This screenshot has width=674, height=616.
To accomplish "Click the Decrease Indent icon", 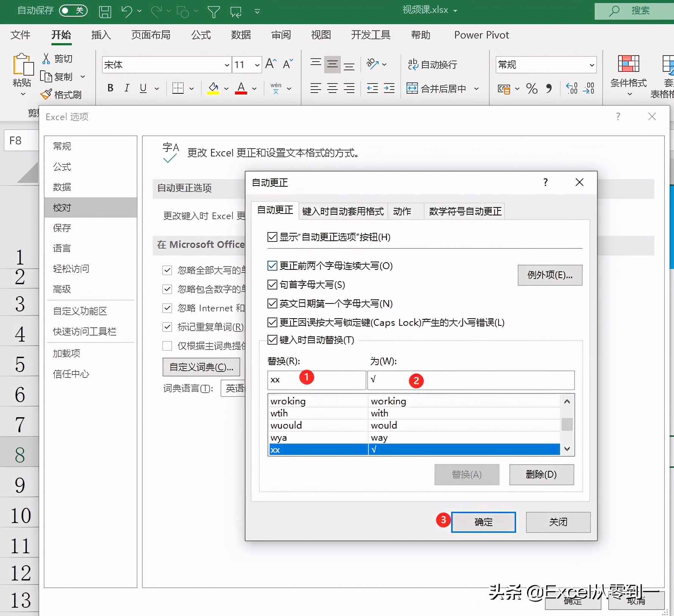I will [x=373, y=88].
